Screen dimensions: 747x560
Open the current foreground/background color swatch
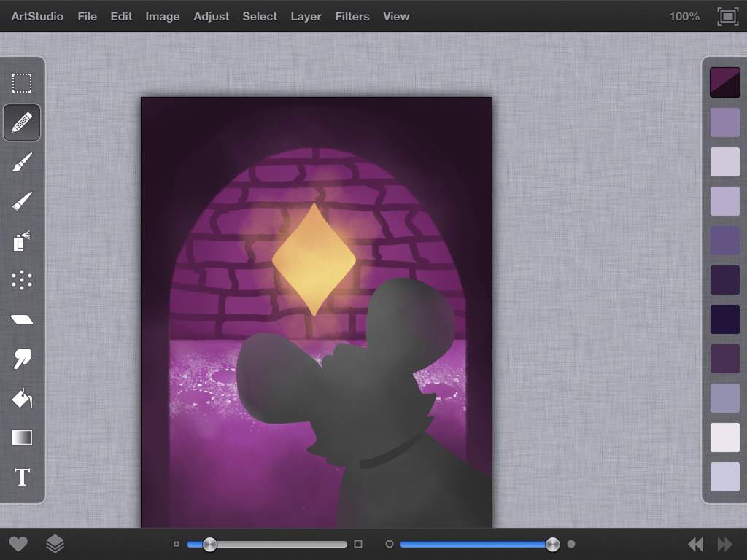[724, 82]
